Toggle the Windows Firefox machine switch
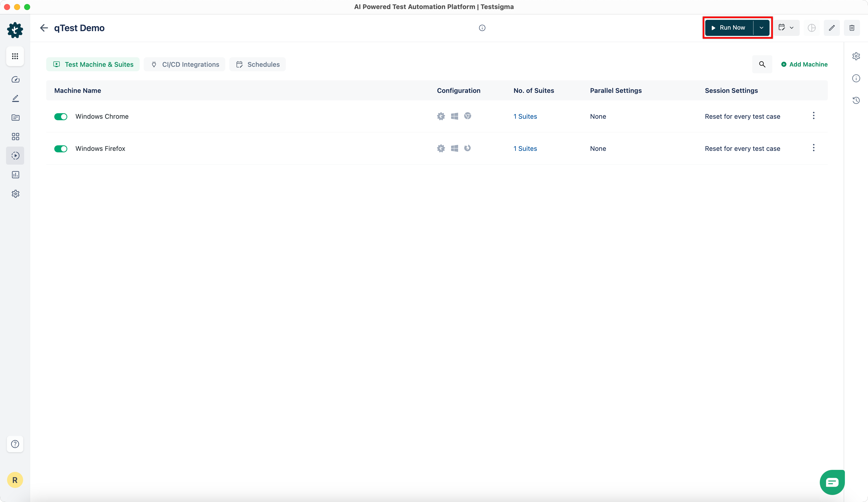 [x=61, y=149]
